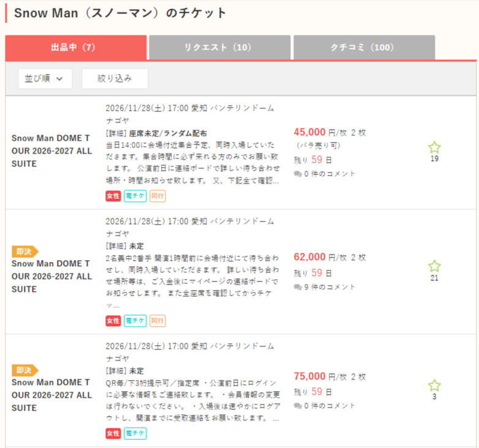The height and width of the screenshot is (448, 479).
Task: Click 電チケ tag on the 75,000 yen listing
Action: pyautogui.click(x=135, y=433)
